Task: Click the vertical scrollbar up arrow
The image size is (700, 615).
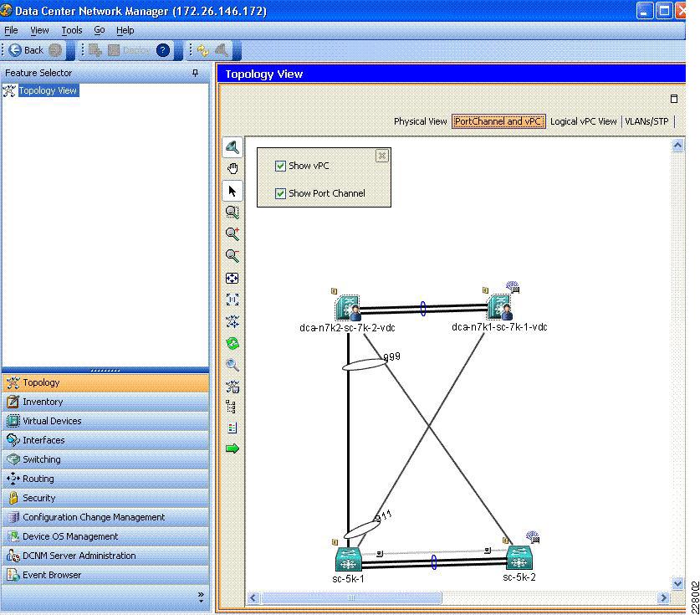Action: [x=677, y=145]
